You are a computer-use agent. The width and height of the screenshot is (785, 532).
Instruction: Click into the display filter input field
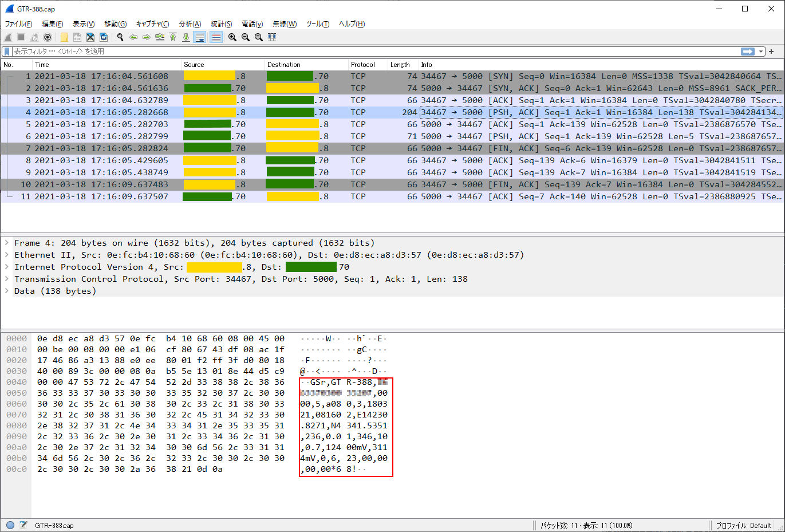click(x=375, y=52)
